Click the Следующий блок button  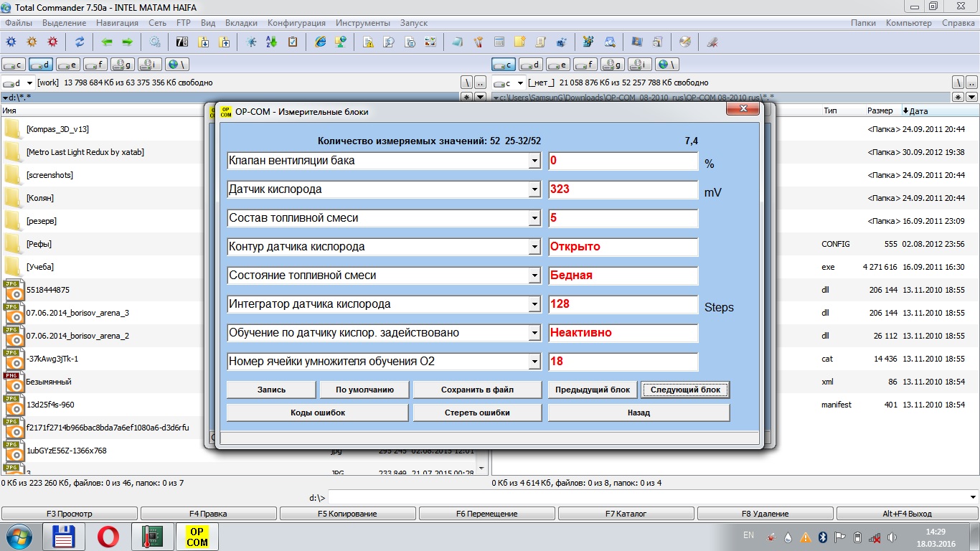pos(685,390)
